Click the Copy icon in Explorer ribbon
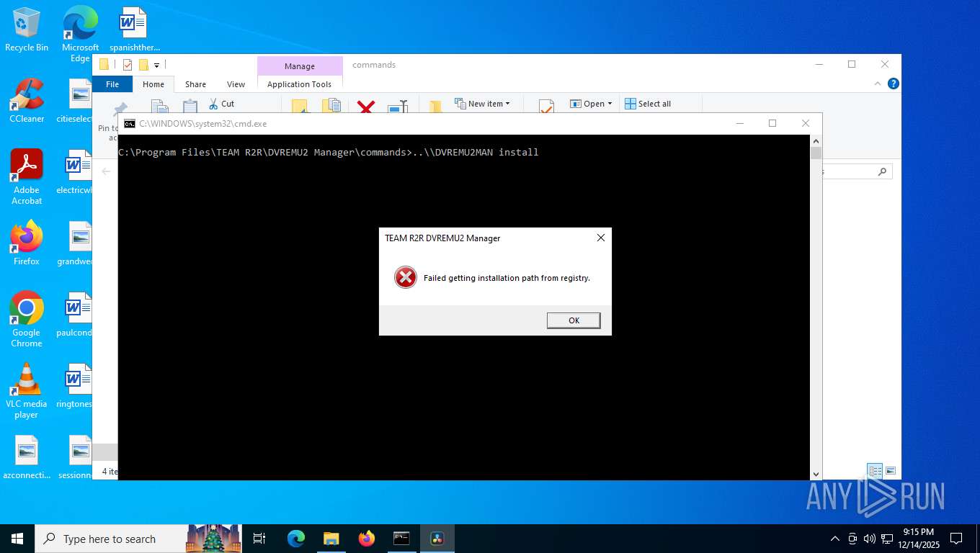 pyautogui.click(x=160, y=107)
